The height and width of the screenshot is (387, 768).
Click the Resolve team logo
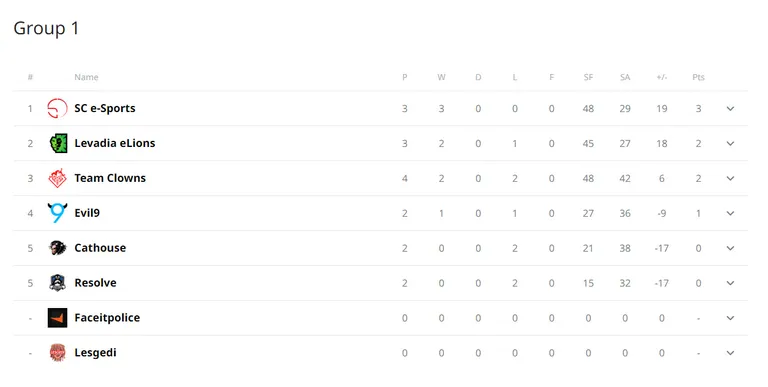[57, 283]
